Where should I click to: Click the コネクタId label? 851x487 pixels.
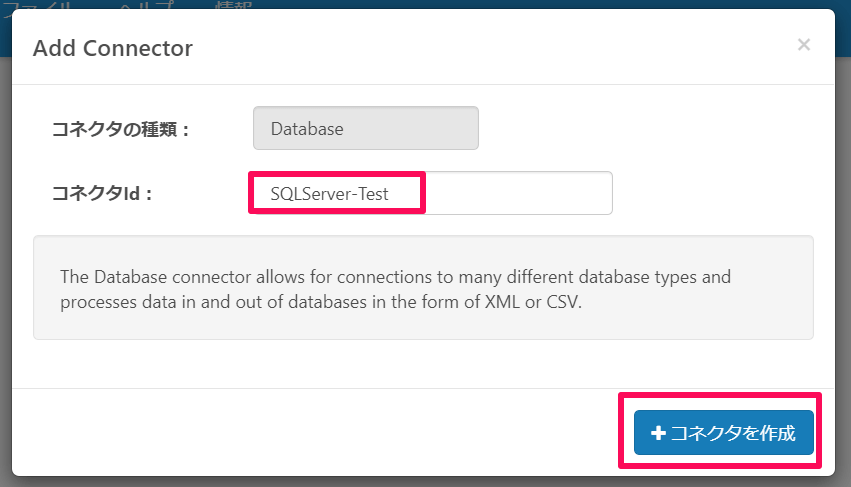(101, 193)
